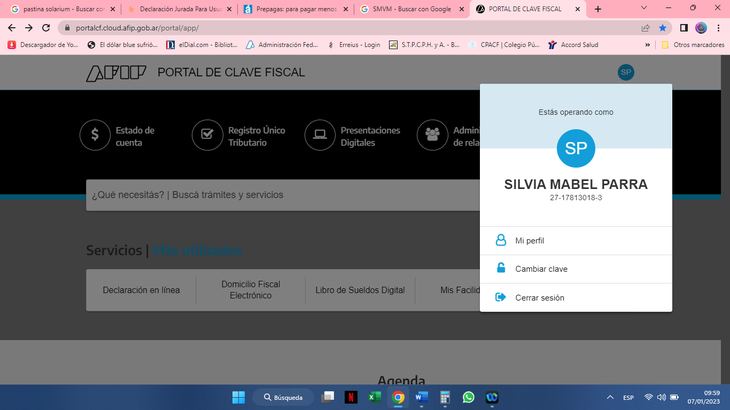
Task: Open Estado de cuenta dollar icon
Action: pyautogui.click(x=94, y=133)
